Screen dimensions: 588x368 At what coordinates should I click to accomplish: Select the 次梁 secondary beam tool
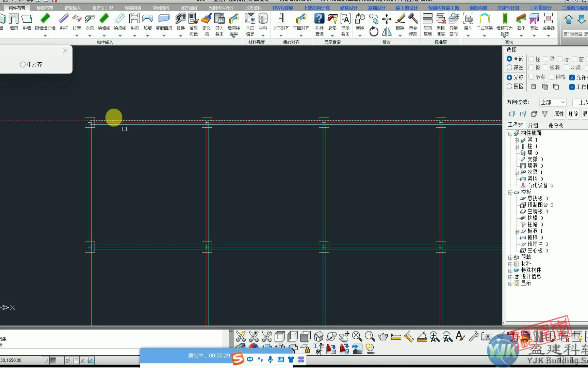[x=90, y=21]
